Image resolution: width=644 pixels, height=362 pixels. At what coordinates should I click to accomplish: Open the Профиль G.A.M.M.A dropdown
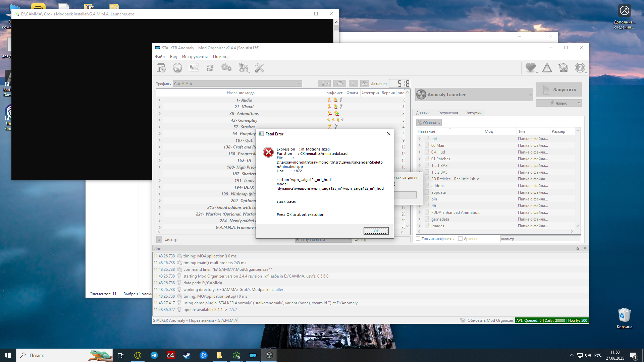(x=237, y=83)
